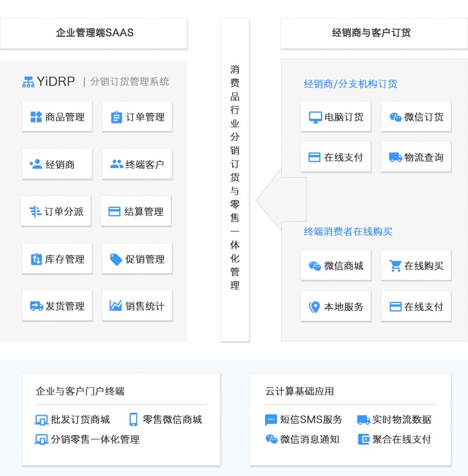The image size is (468, 476).
Task: Click the inventory icon beside 库存管理
Action: pos(36,259)
